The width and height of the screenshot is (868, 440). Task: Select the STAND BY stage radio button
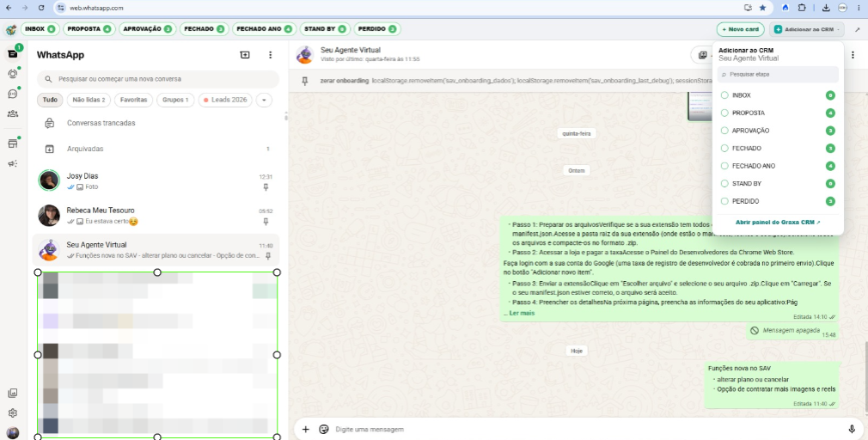click(724, 184)
